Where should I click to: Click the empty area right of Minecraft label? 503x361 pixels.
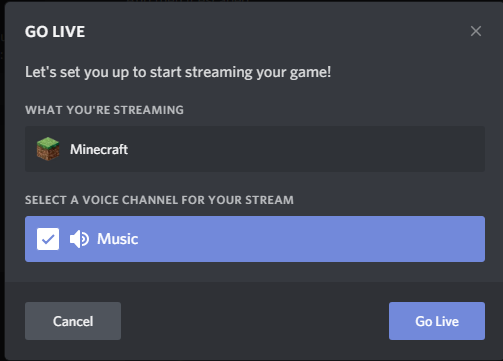click(306, 149)
